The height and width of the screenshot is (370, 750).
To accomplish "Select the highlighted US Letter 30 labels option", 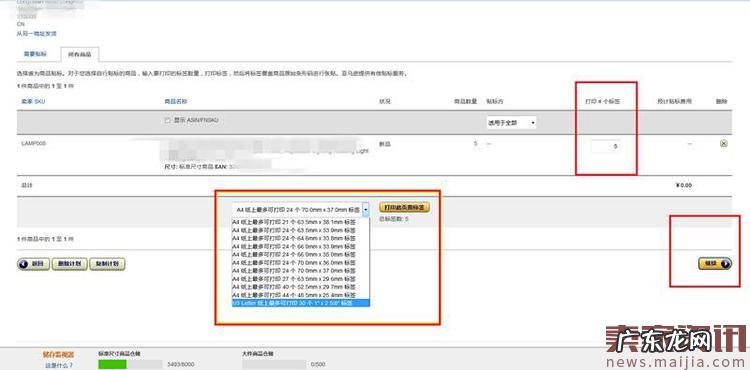I will pos(300,303).
